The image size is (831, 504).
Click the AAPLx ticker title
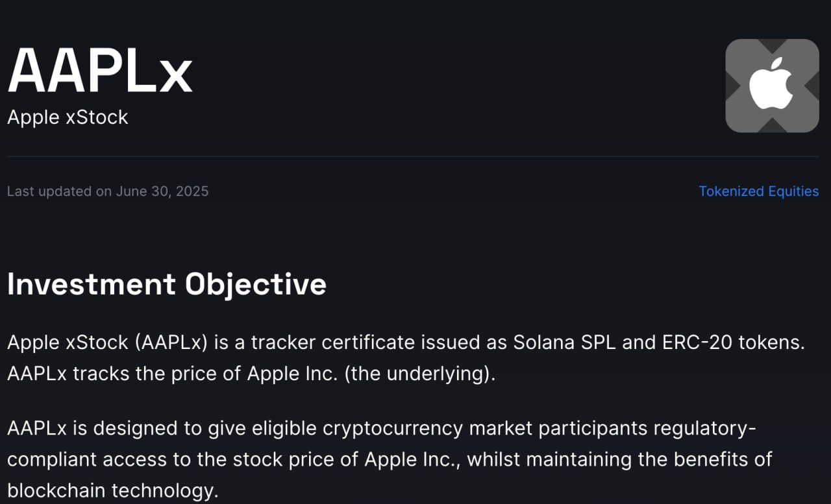pyautogui.click(x=100, y=71)
